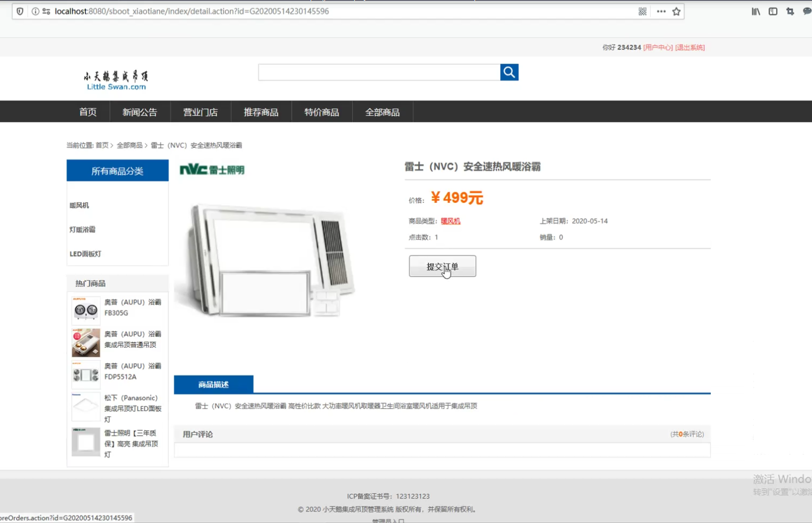Open 全部商品 menu item
812x523 pixels.
(x=382, y=112)
